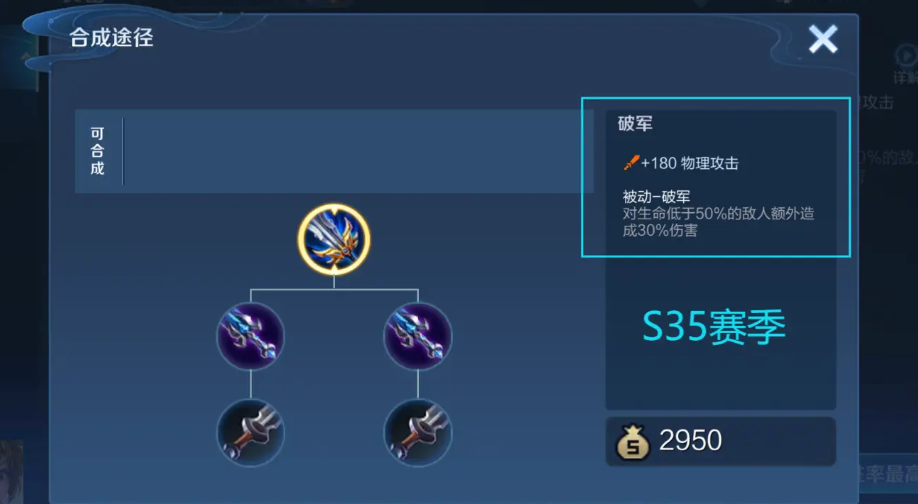Select the left purple mid-tier component icon
Image resolution: width=918 pixels, height=504 pixels.
(251, 336)
